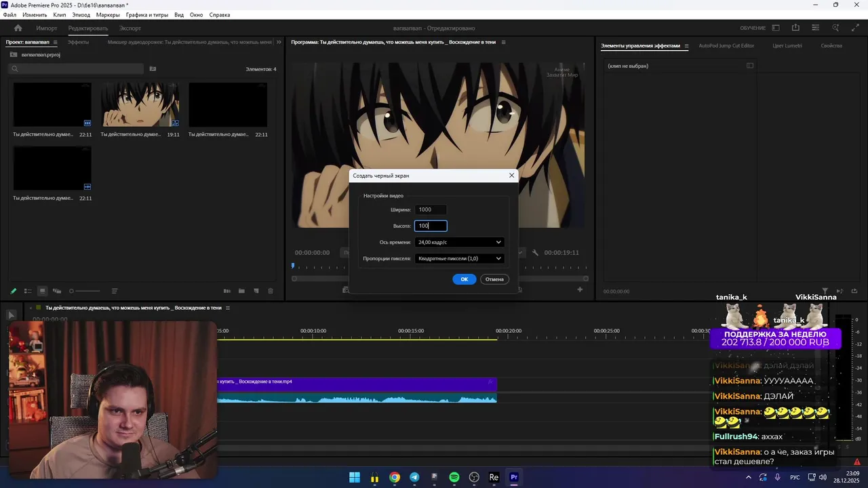Screen dimensions: 868x488
Task: Toggle the project writable pencil icon
Action: 13,291
